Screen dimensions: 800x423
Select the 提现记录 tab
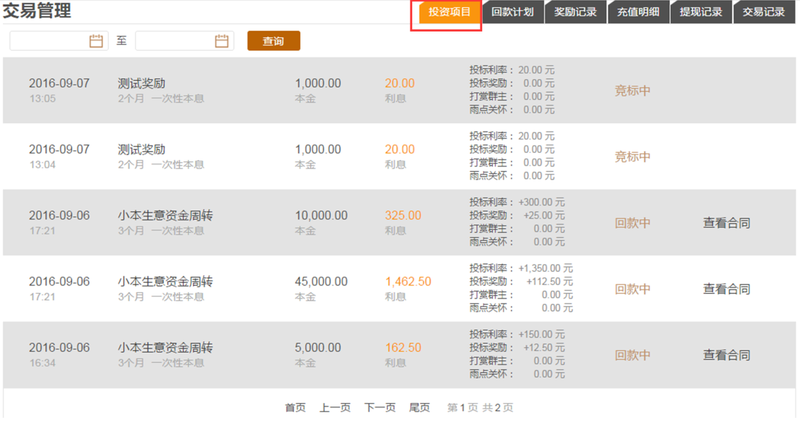(701, 13)
